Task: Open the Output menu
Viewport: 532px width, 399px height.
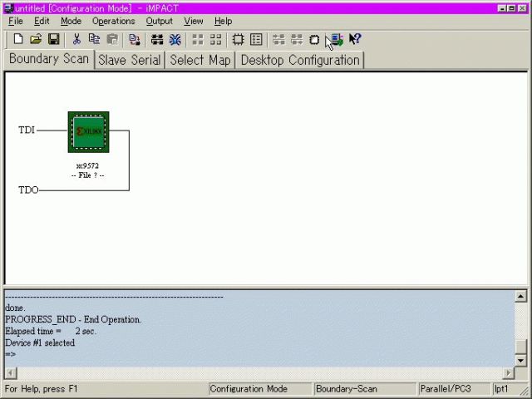Action: [159, 21]
